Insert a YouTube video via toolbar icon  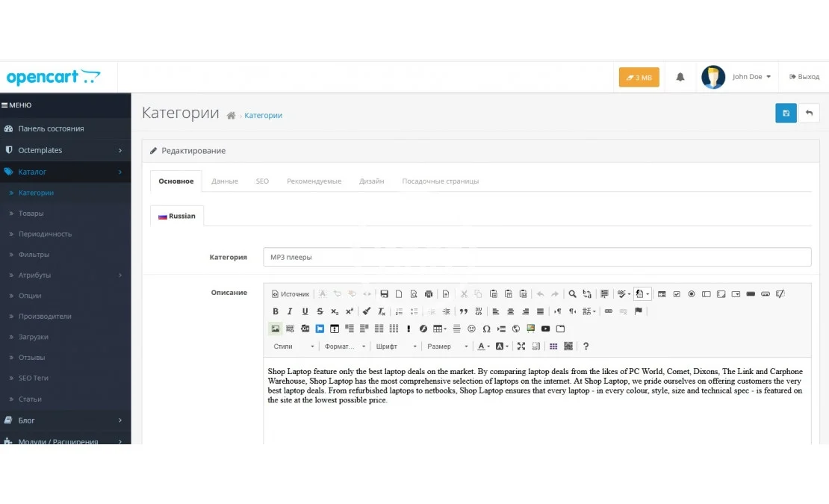pyautogui.click(x=545, y=329)
